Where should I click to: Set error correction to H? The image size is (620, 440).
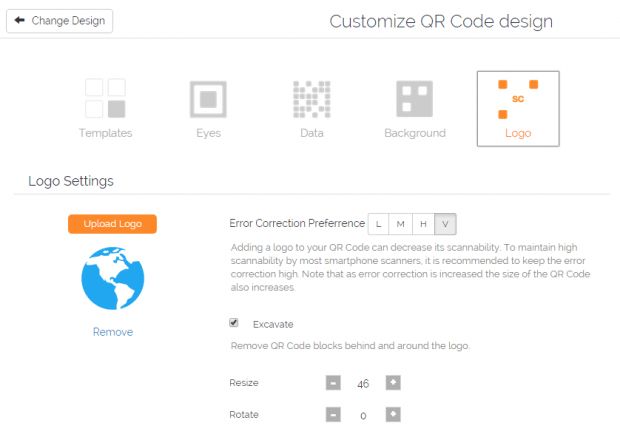point(423,224)
